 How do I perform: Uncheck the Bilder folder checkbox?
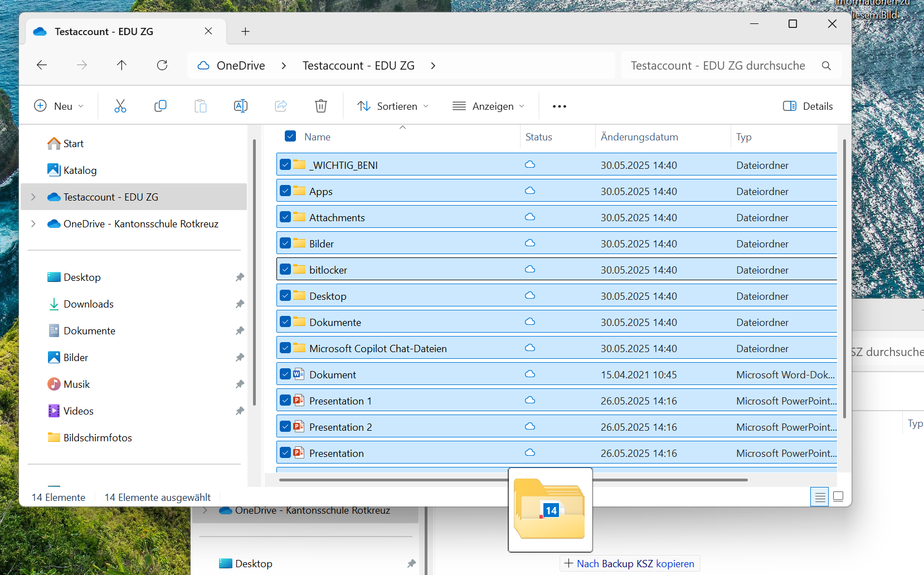coord(285,243)
